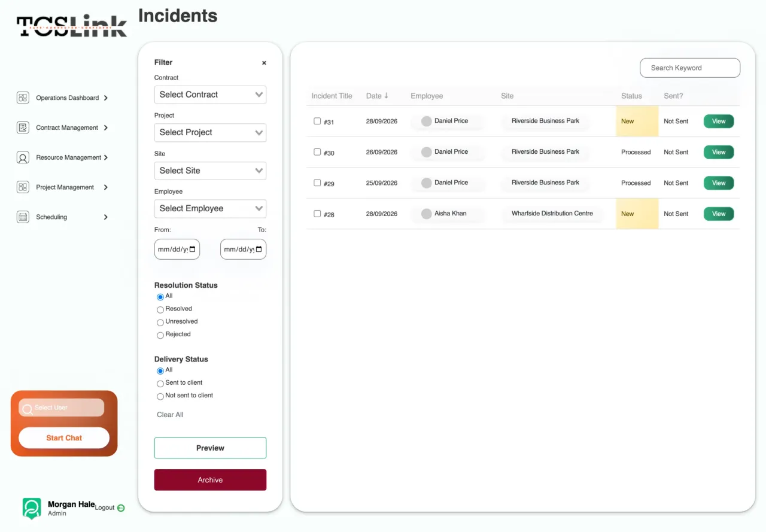766x532 pixels.
Task: Click the Operations Dashboard sidebar icon
Action: (x=23, y=98)
